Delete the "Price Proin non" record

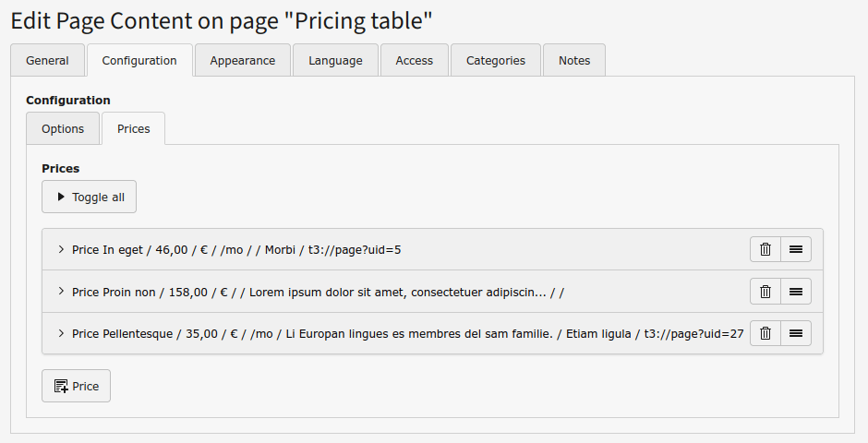[765, 292]
